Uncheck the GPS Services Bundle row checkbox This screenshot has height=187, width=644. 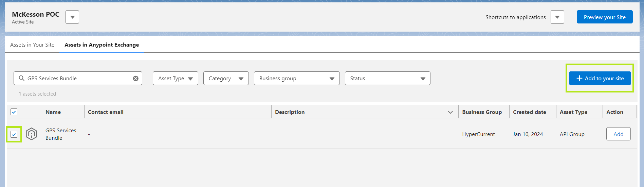point(14,134)
